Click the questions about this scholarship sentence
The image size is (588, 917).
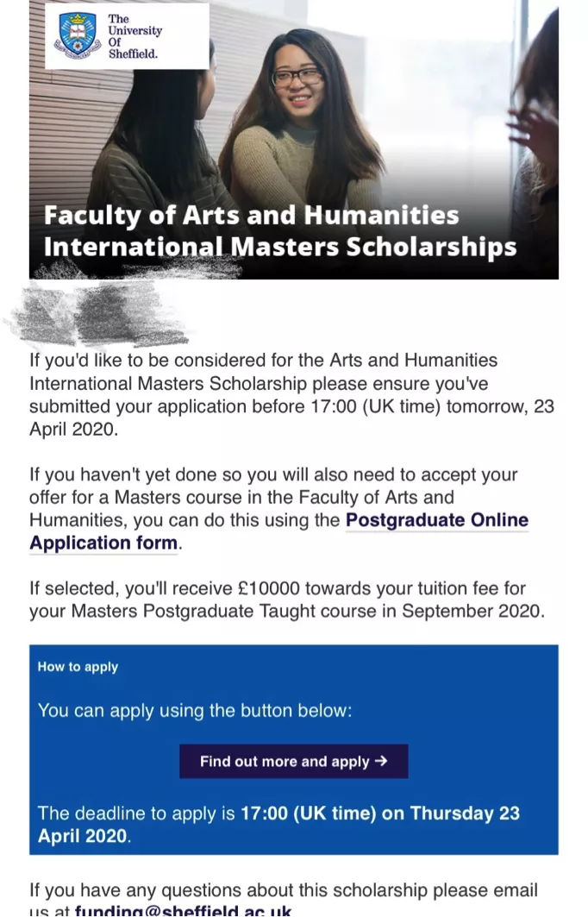click(x=284, y=901)
